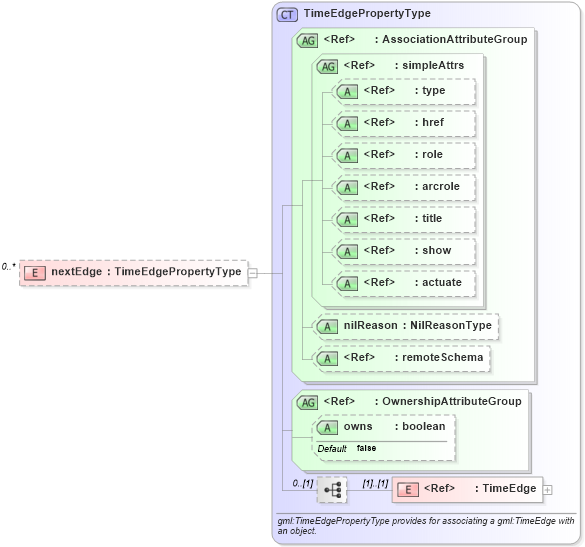Select the title attribute reference

tap(403, 218)
